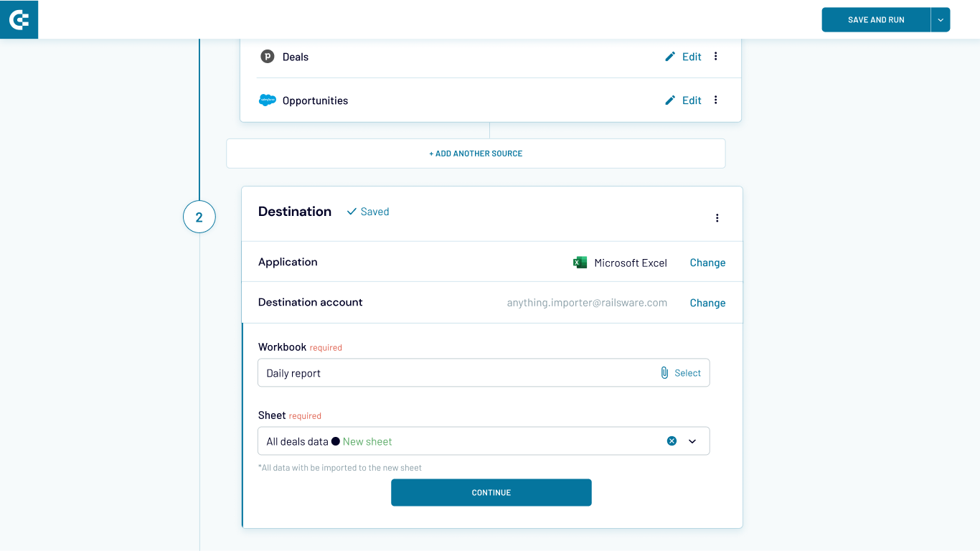Click the paperclip Select workbook button

click(x=680, y=373)
